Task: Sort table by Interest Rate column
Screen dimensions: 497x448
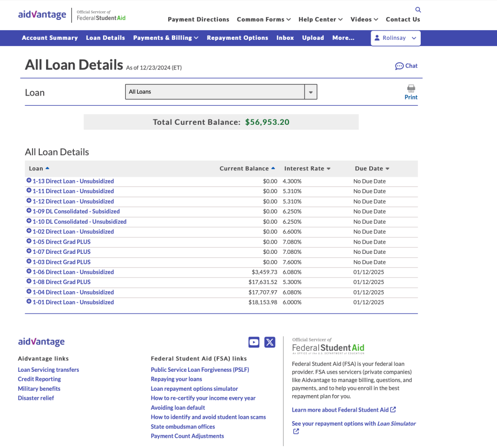Action: (x=307, y=168)
